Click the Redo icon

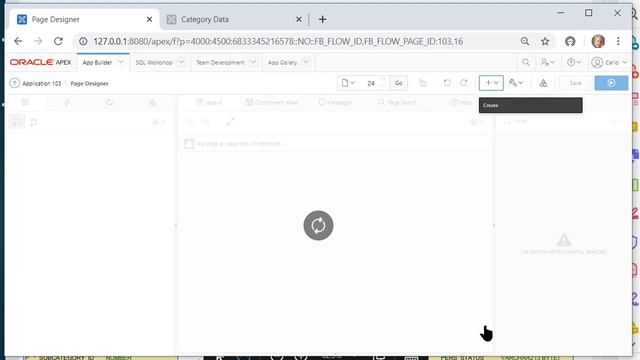tap(464, 83)
